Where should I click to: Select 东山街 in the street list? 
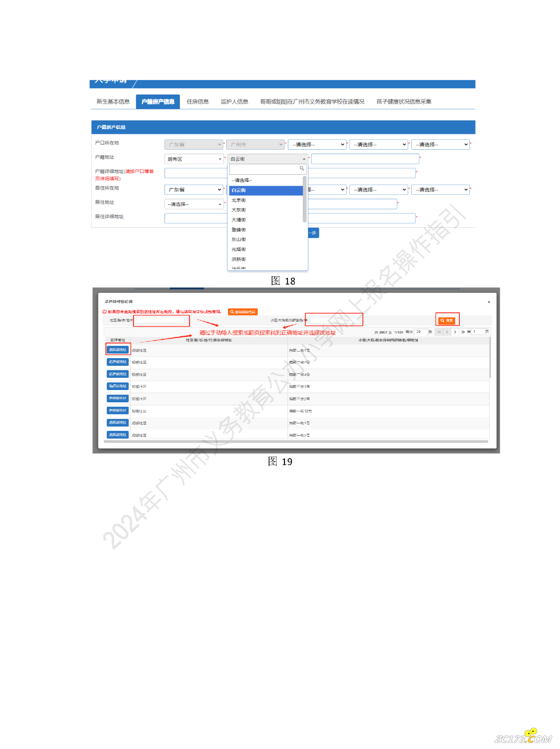tap(266, 239)
